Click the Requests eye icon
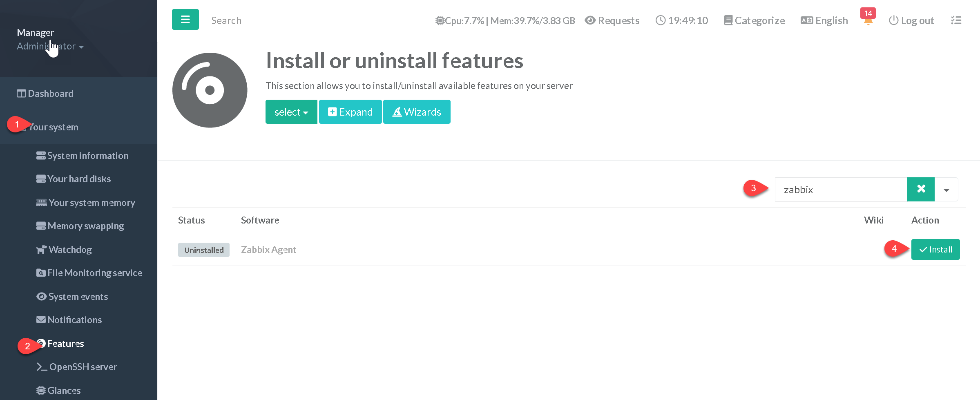 click(x=590, y=20)
